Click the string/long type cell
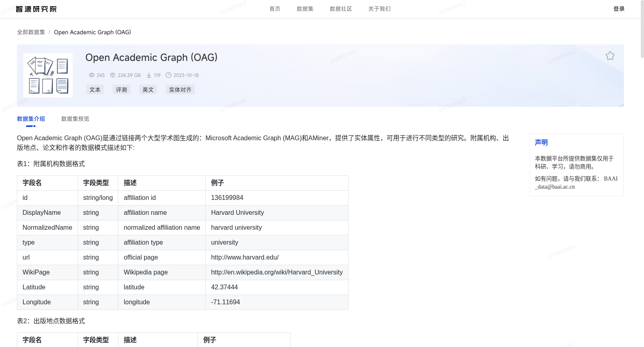The image size is (644, 347). 98,198
